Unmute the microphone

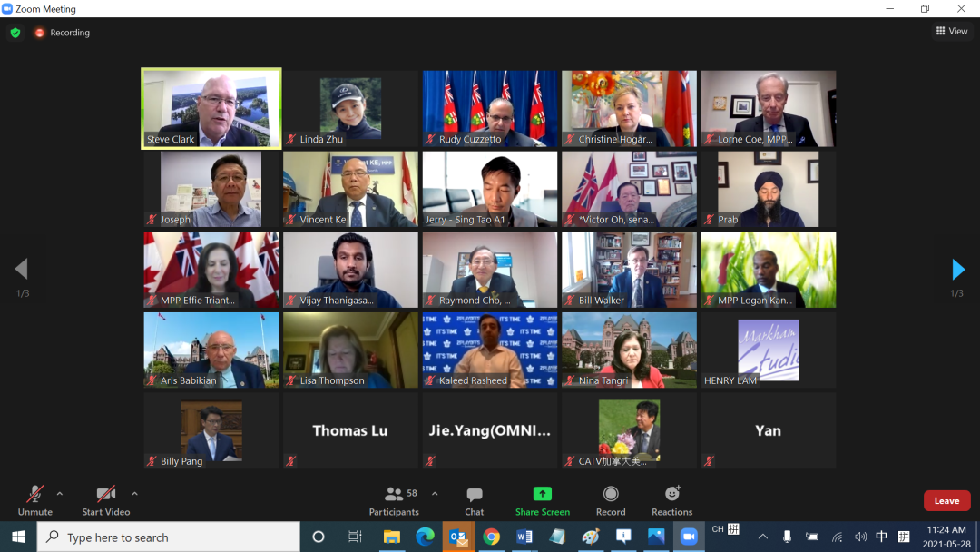pos(34,499)
